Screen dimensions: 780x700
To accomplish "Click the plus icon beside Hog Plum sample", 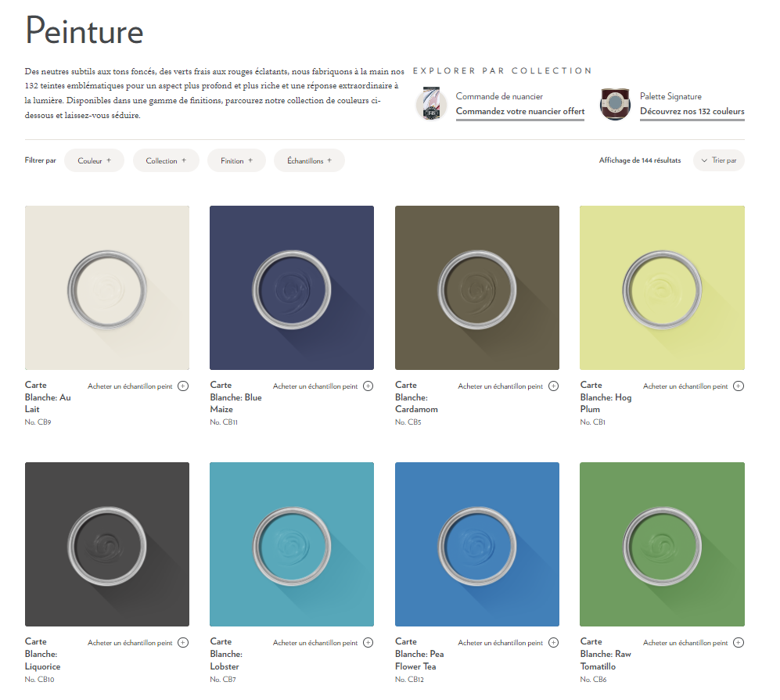I will pyautogui.click(x=739, y=386).
